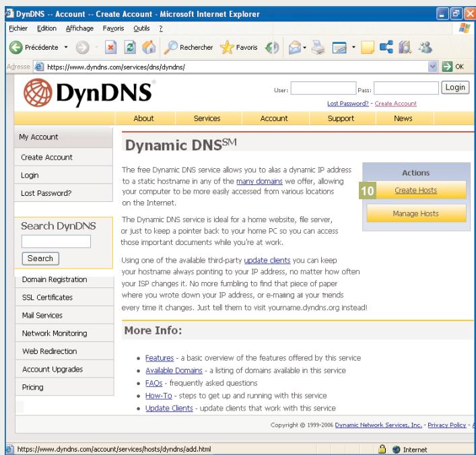This screenshot has width=476, height=455.
Task: Click the address URL field
Action: (x=237, y=67)
